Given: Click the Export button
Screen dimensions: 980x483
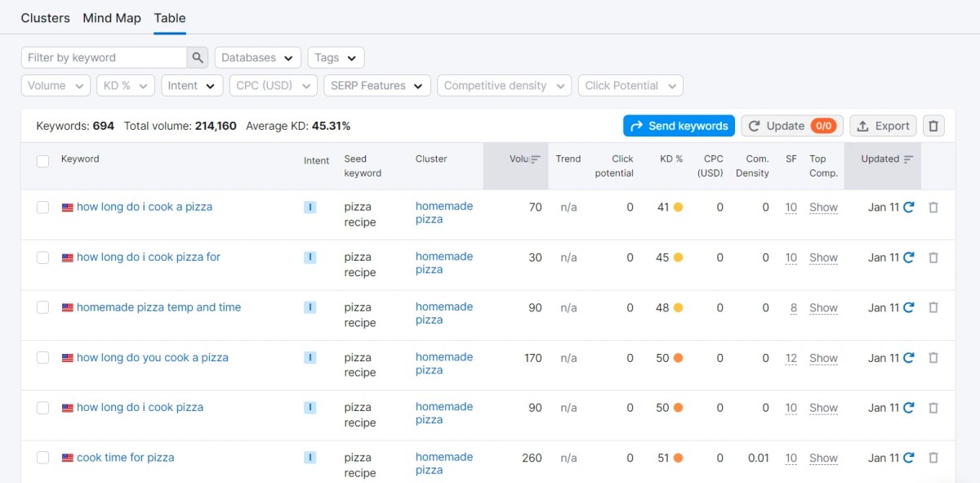Looking at the screenshot, I should (x=883, y=126).
